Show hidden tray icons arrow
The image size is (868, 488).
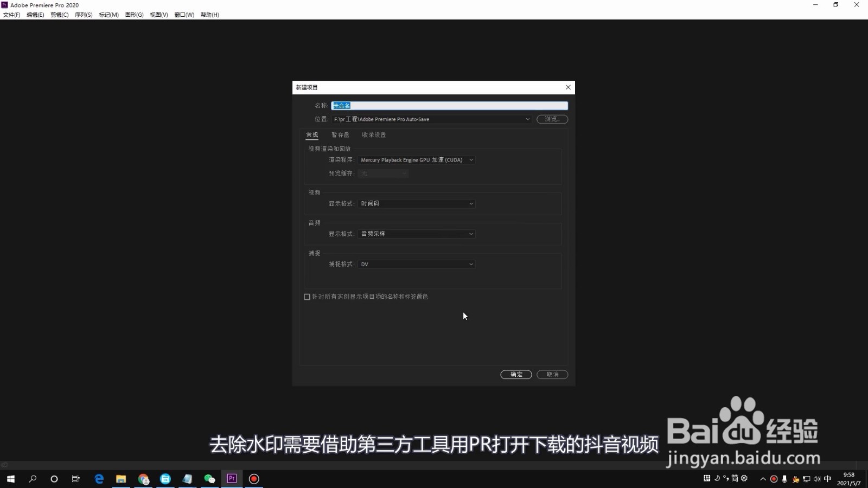(763, 479)
